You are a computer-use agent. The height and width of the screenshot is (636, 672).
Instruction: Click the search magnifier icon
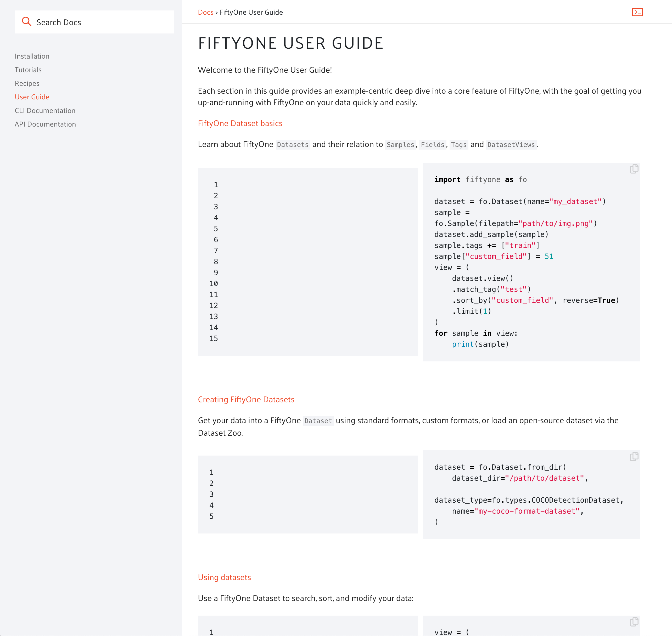pos(27,22)
